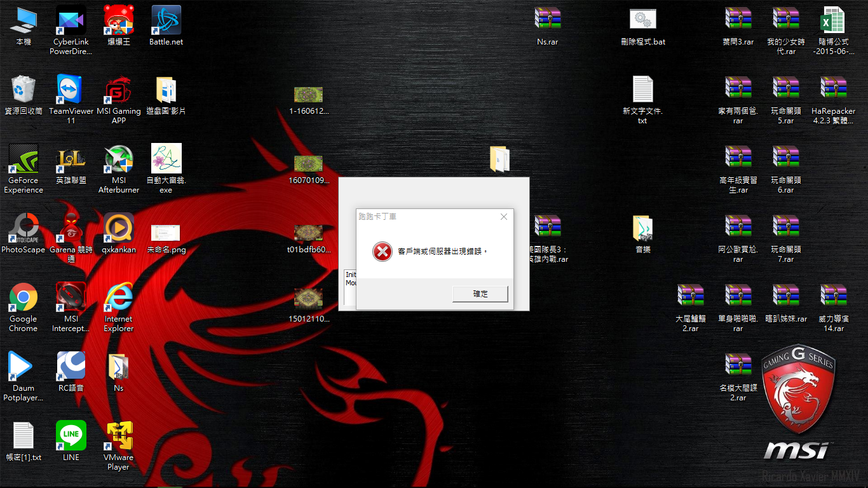Select 阿公歐買尬.rar archive
The height and width of the screenshot is (488, 868).
coord(738,238)
